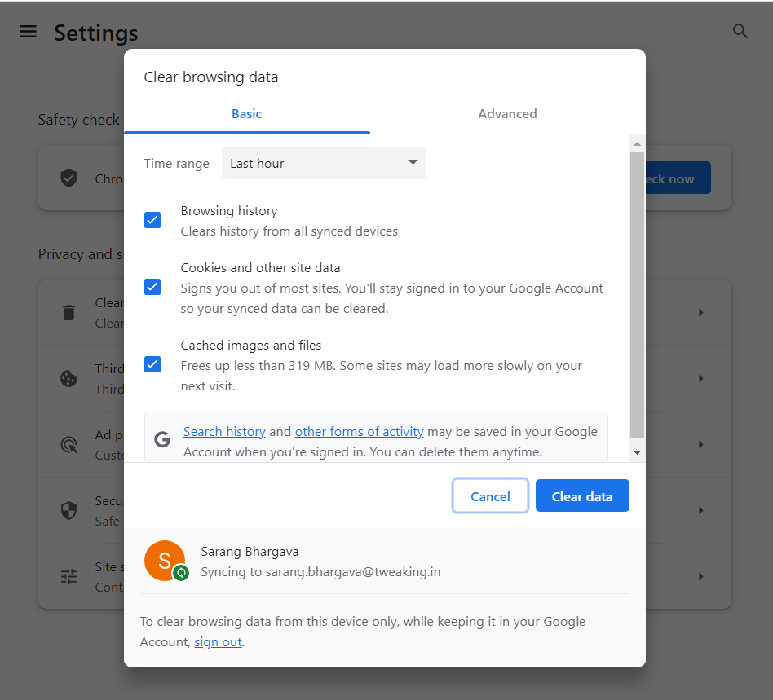Image resolution: width=773 pixels, height=700 pixels.
Task: Click the orange S profile avatar
Action: click(x=165, y=561)
